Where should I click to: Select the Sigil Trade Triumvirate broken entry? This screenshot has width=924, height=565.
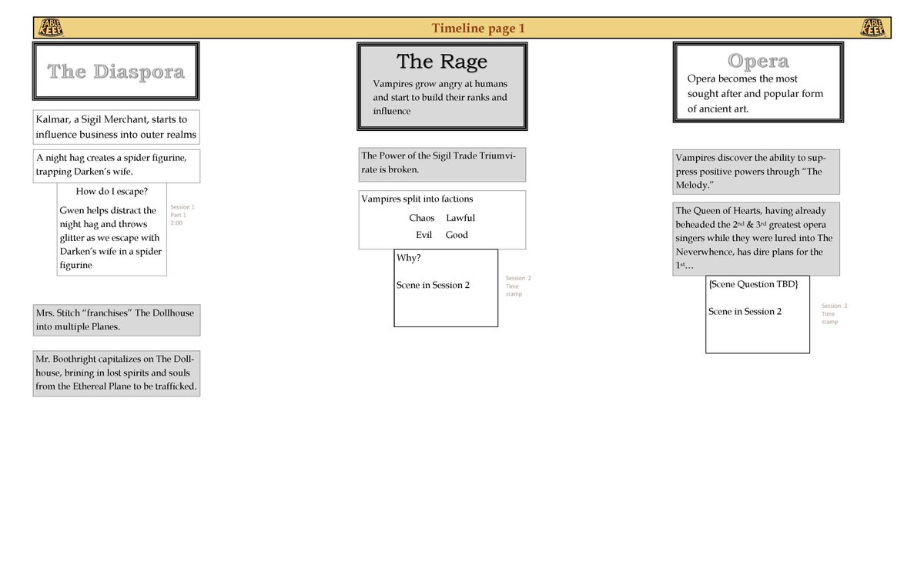tap(441, 164)
